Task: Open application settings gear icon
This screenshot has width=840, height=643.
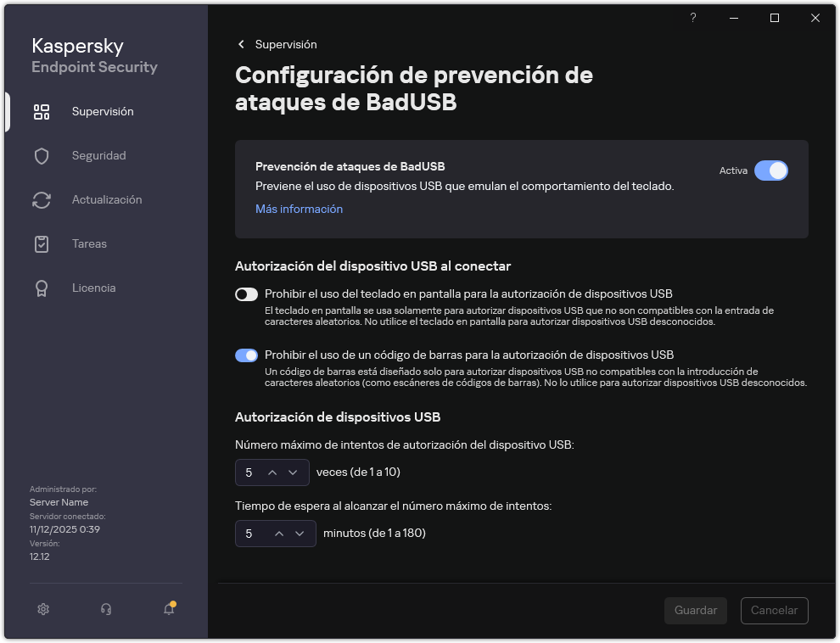Action: (42, 609)
